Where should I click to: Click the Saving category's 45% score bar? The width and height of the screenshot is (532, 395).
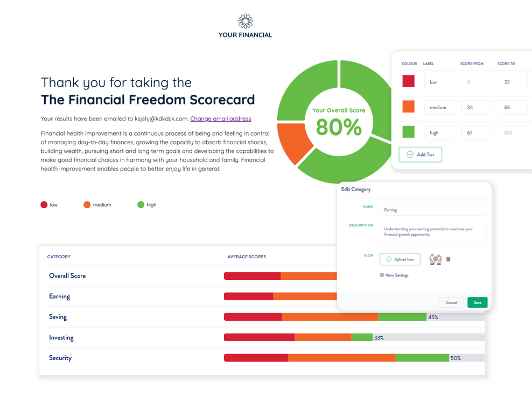coord(323,317)
